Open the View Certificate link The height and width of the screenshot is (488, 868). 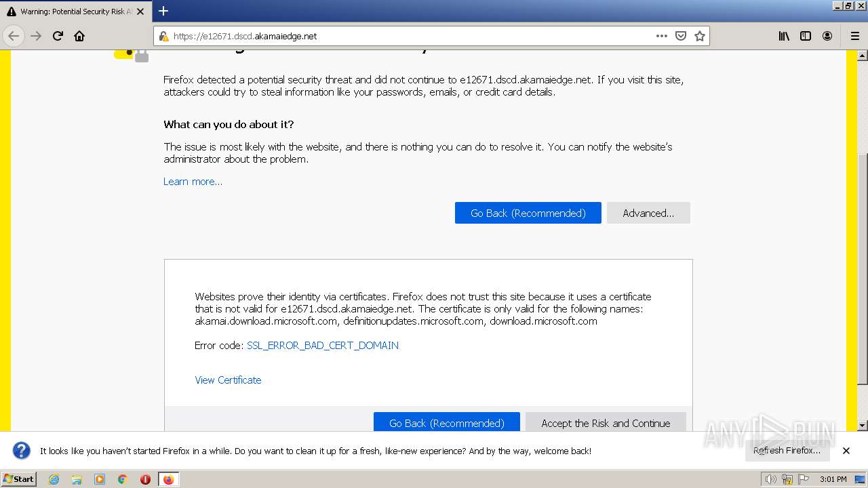[x=228, y=380]
